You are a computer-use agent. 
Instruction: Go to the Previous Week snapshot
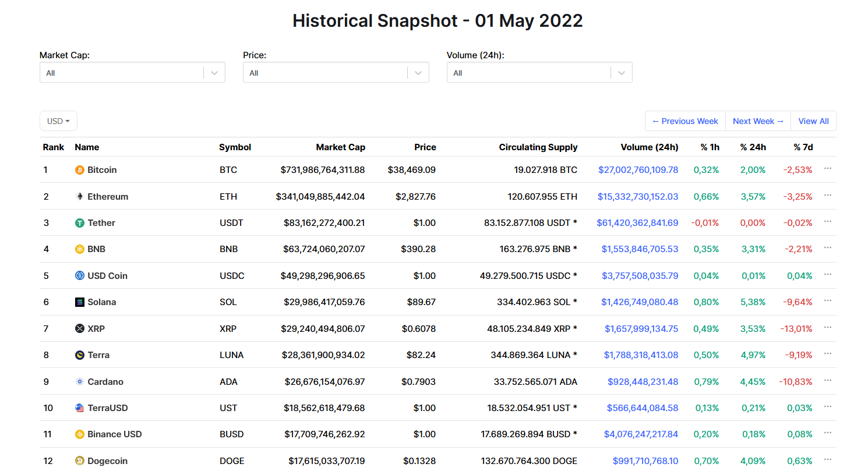[685, 121]
